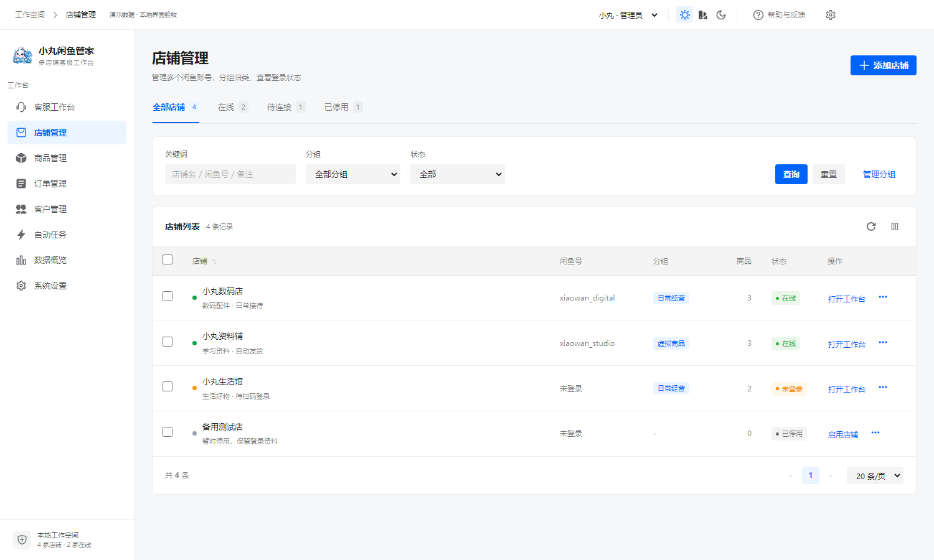Open column settings icon in store list

[x=895, y=226]
